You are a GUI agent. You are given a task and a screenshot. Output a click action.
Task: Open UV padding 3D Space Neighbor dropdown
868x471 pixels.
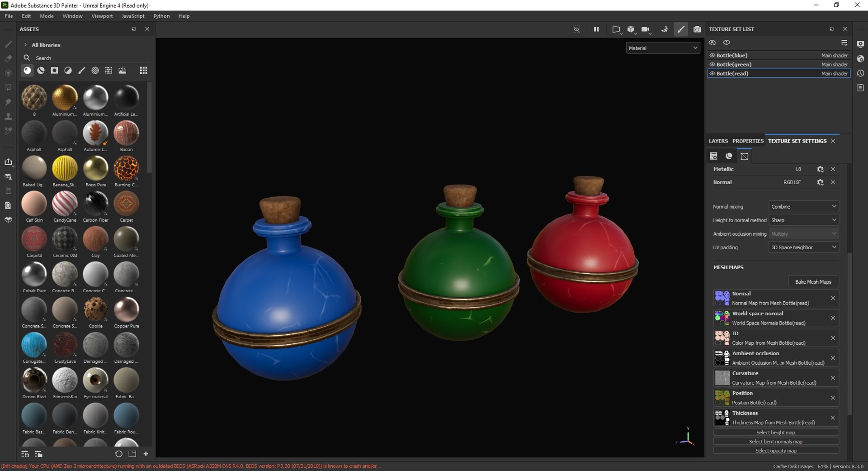(x=804, y=247)
